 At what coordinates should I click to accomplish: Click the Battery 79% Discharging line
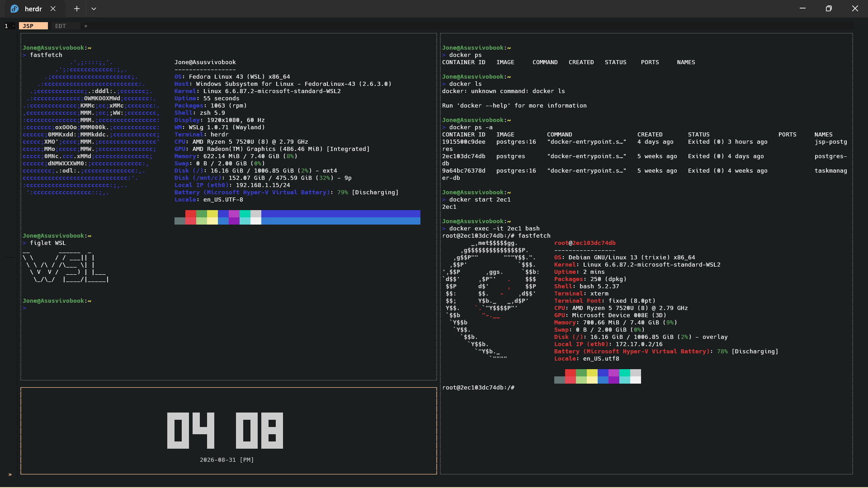pyautogui.click(x=287, y=192)
